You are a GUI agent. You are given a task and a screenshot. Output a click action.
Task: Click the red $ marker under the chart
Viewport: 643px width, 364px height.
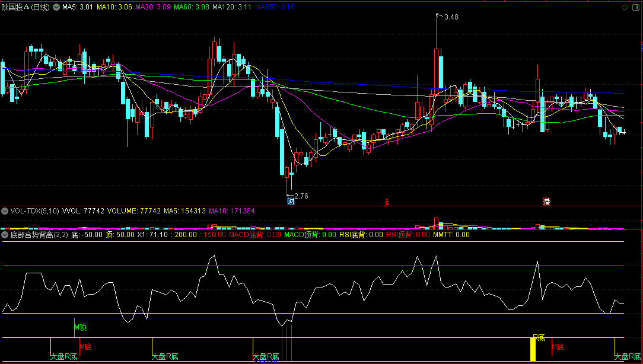387,202
